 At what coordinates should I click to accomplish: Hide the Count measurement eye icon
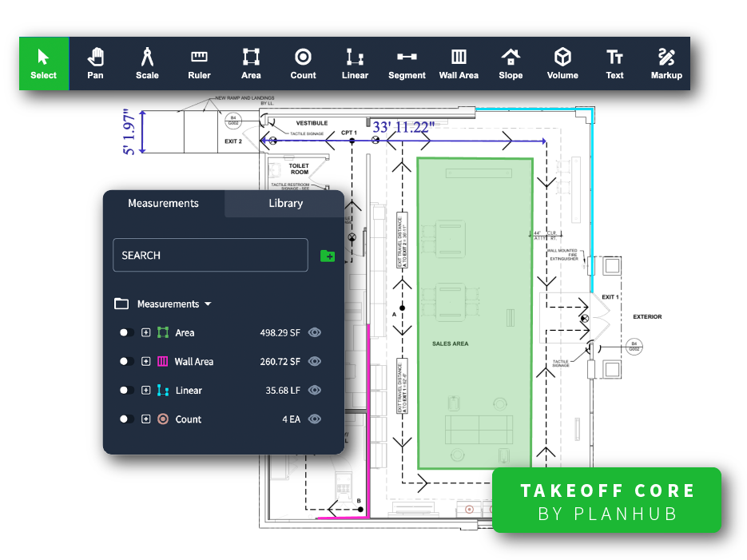tap(315, 419)
